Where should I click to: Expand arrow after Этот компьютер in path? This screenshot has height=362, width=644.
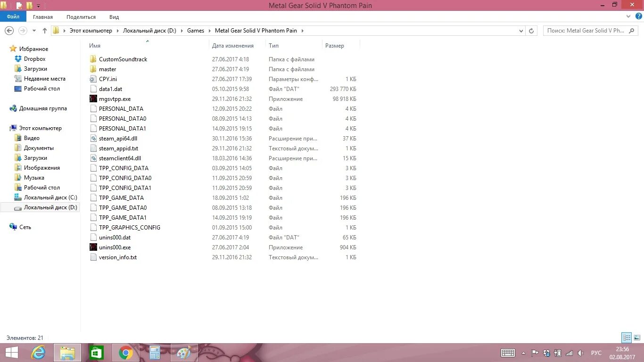pos(117,31)
